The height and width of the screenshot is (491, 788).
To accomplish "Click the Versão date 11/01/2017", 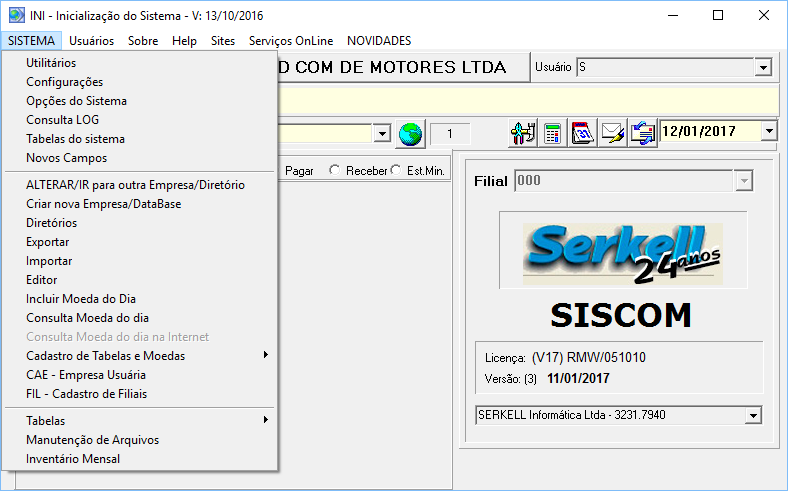I will click(x=578, y=378).
